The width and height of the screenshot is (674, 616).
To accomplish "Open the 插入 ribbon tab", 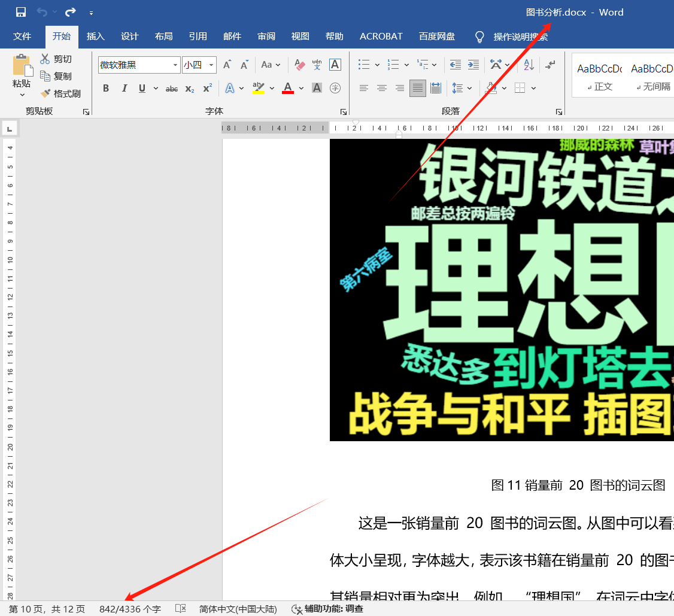I will (95, 37).
